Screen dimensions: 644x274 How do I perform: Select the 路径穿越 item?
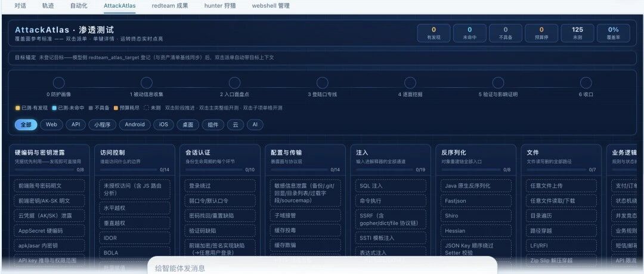tap(561, 230)
